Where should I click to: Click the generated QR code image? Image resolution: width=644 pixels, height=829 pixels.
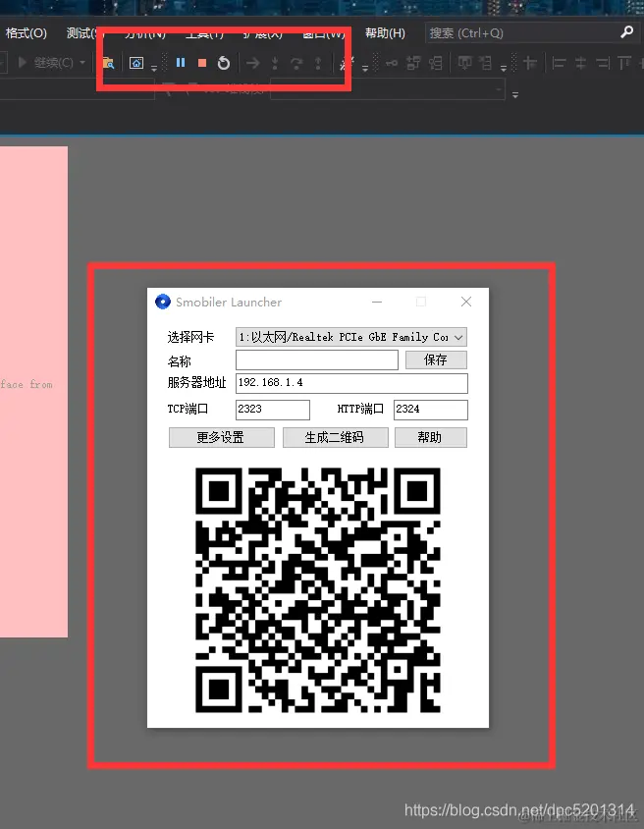point(317,589)
